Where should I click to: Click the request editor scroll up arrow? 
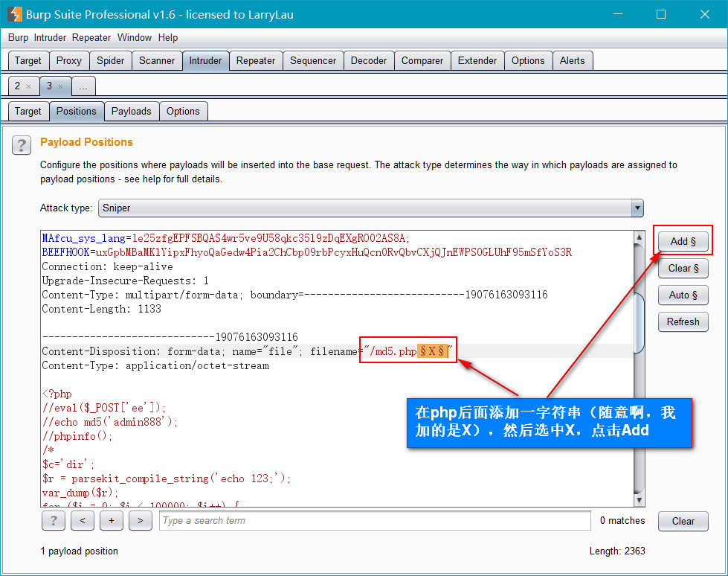tap(640, 237)
